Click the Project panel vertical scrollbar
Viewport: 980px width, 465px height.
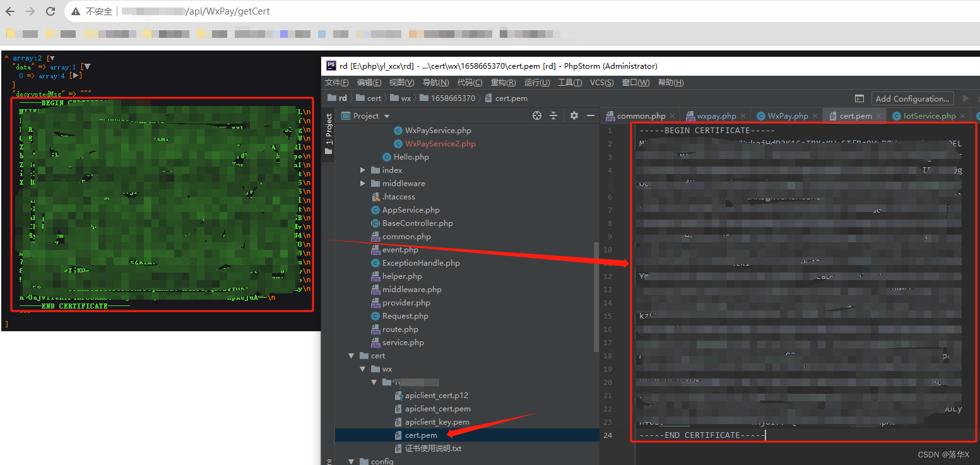(596, 297)
